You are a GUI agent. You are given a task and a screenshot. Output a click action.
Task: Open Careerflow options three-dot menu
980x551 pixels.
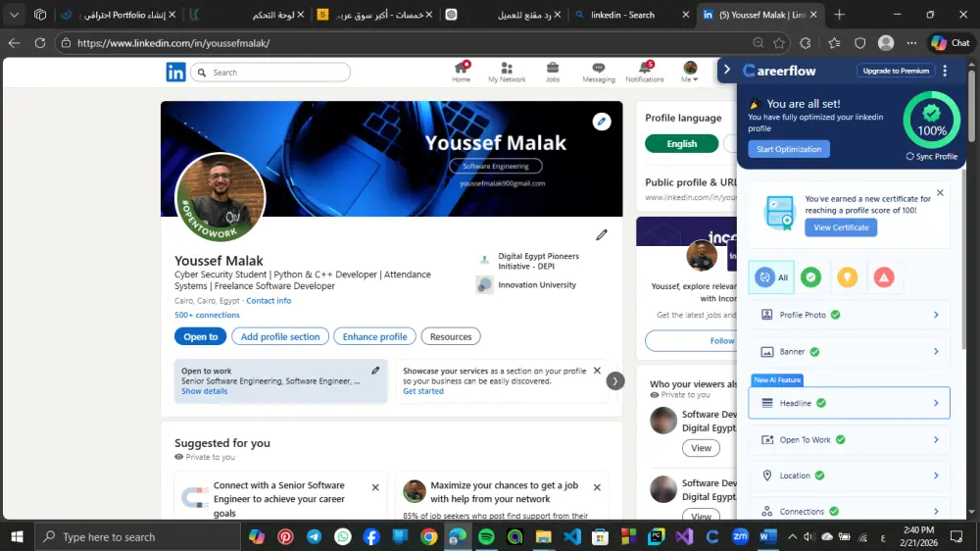(945, 71)
